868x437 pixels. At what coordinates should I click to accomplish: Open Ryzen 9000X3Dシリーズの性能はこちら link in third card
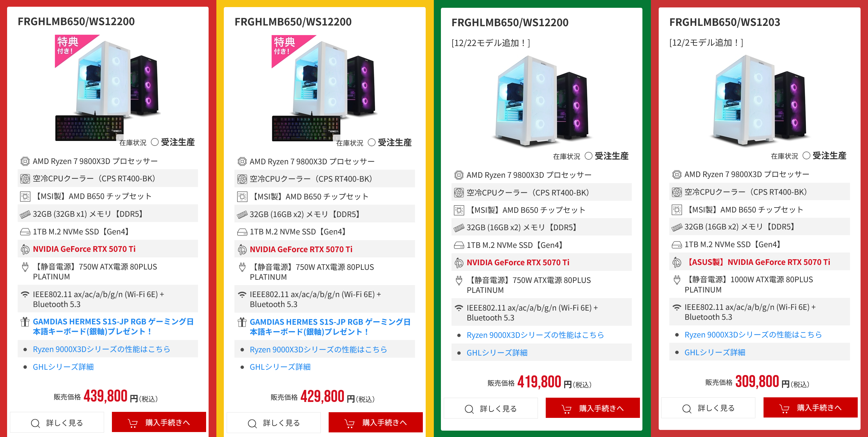pos(535,335)
